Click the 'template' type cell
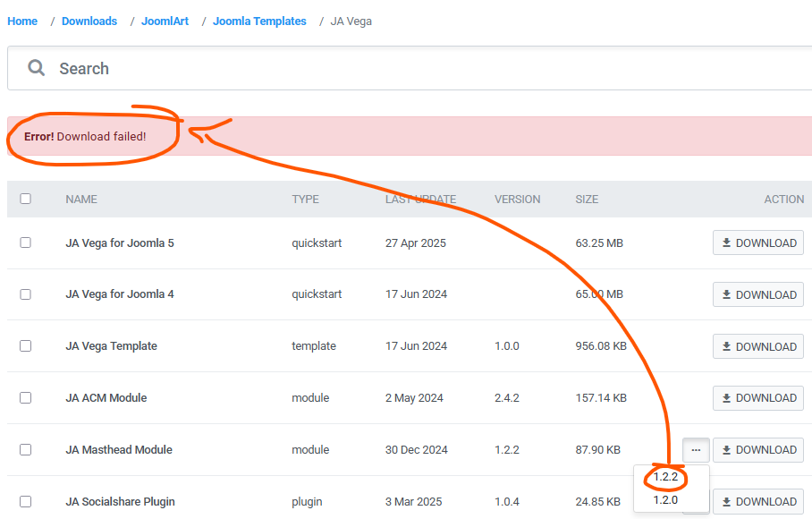 (x=314, y=346)
